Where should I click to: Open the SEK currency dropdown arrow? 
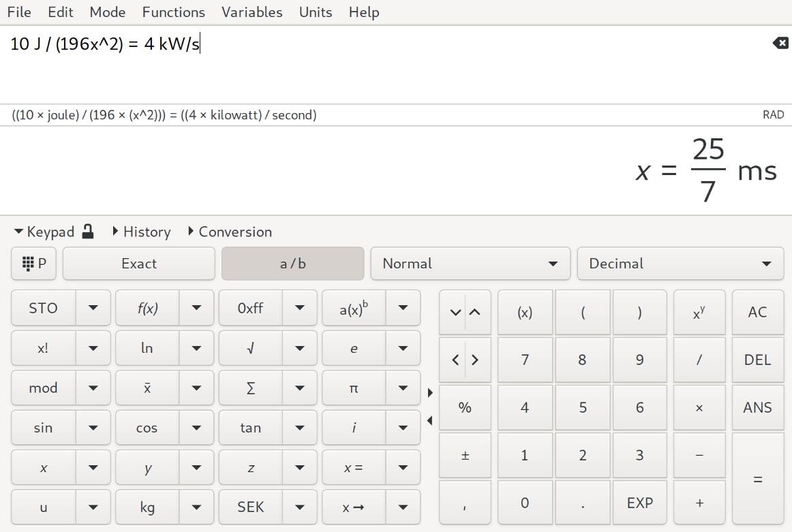point(299,507)
